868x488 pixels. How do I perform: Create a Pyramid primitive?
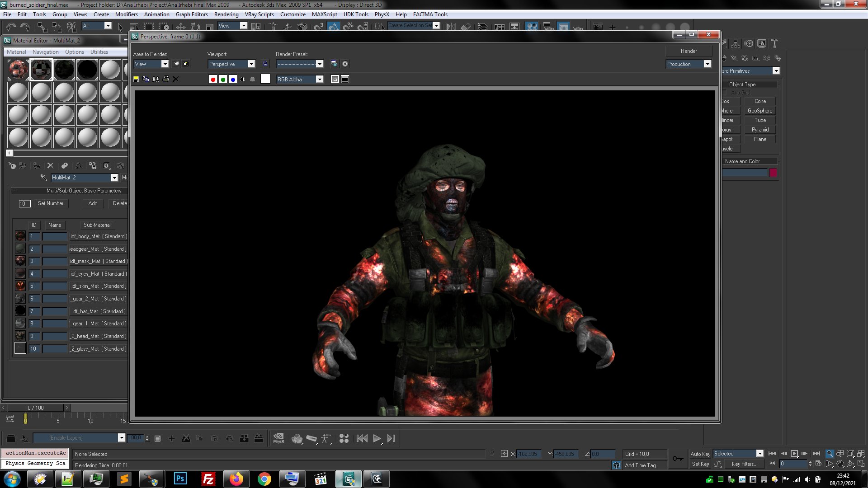[x=760, y=130]
